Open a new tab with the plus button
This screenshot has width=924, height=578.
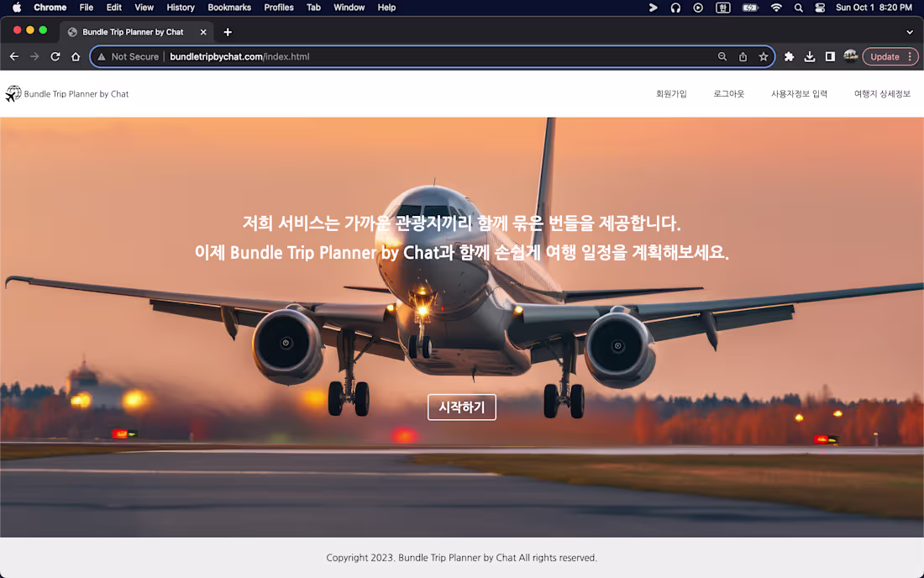pos(227,32)
